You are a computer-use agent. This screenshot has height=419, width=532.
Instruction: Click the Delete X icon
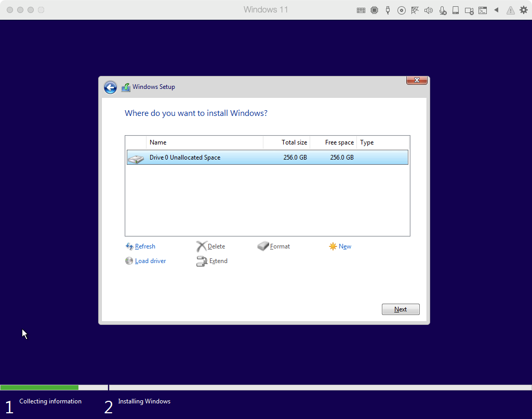(202, 246)
